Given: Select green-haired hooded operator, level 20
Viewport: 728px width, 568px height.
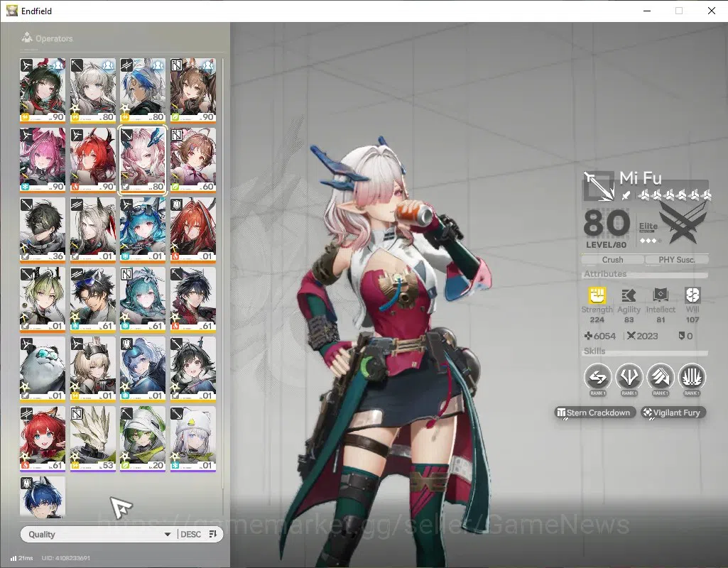Looking at the screenshot, I should [143, 439].
